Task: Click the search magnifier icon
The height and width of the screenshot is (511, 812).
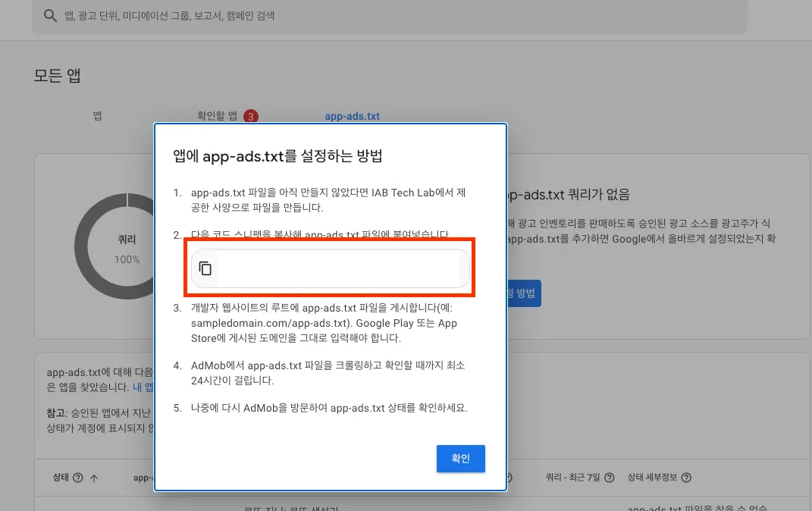Action: coord(50,15)
